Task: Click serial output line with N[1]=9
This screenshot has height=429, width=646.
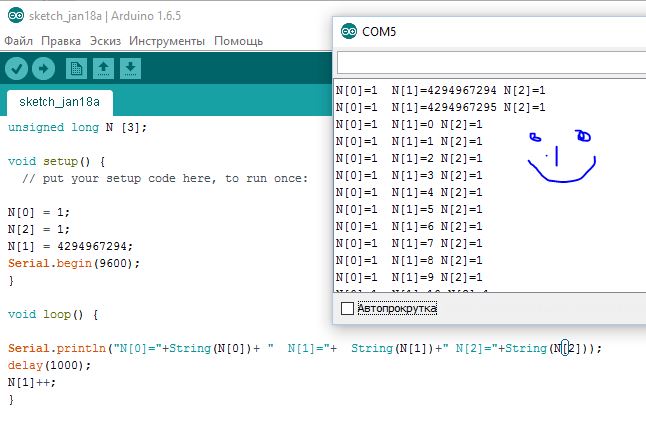Action: (x=409, y=277)
